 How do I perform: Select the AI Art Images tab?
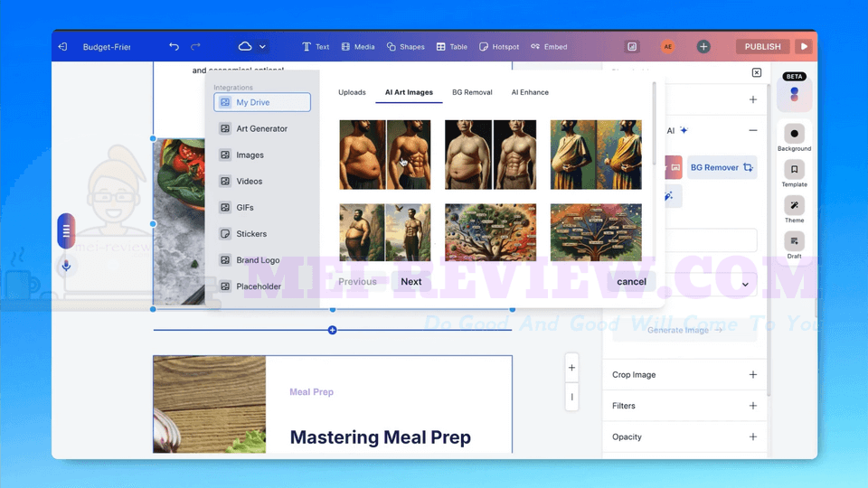tap(409, 92)
